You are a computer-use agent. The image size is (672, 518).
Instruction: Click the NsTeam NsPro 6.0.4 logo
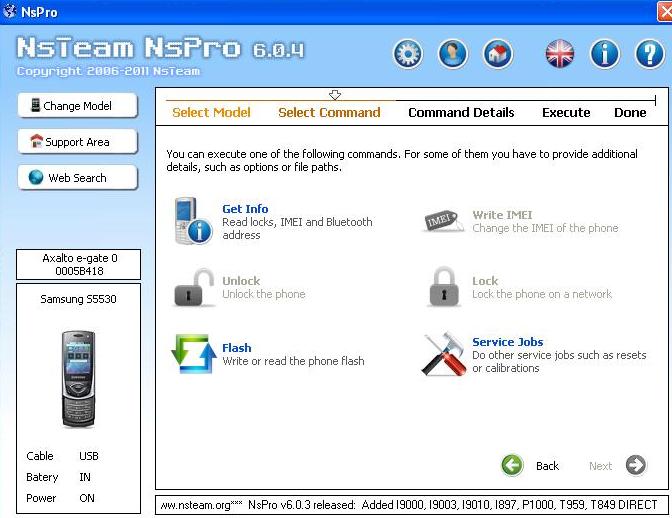coord(160,48)
